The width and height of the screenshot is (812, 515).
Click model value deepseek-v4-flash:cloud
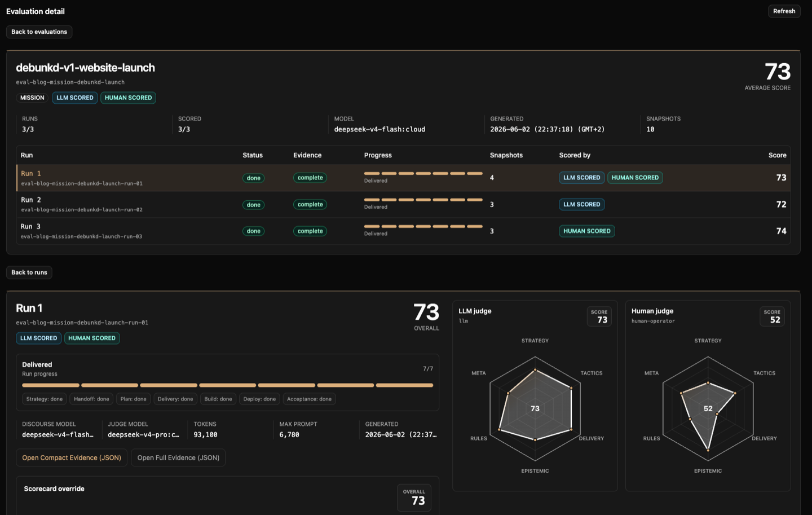tap(379, 129)
